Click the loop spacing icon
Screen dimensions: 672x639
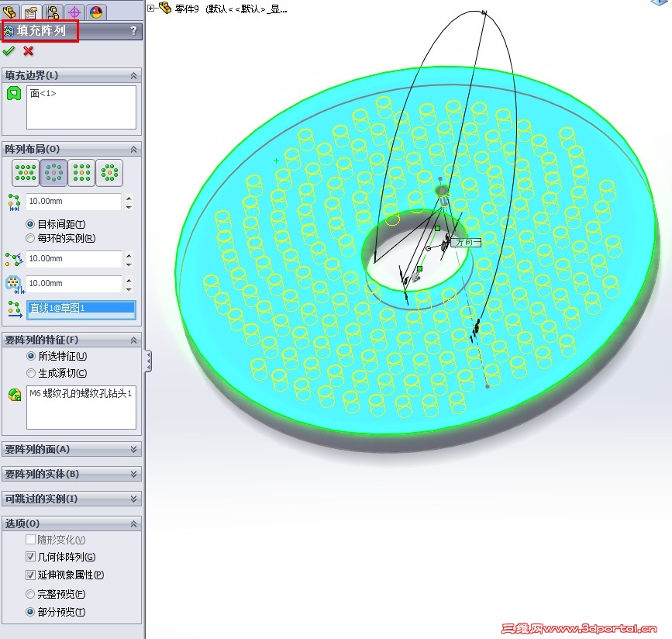14,202
